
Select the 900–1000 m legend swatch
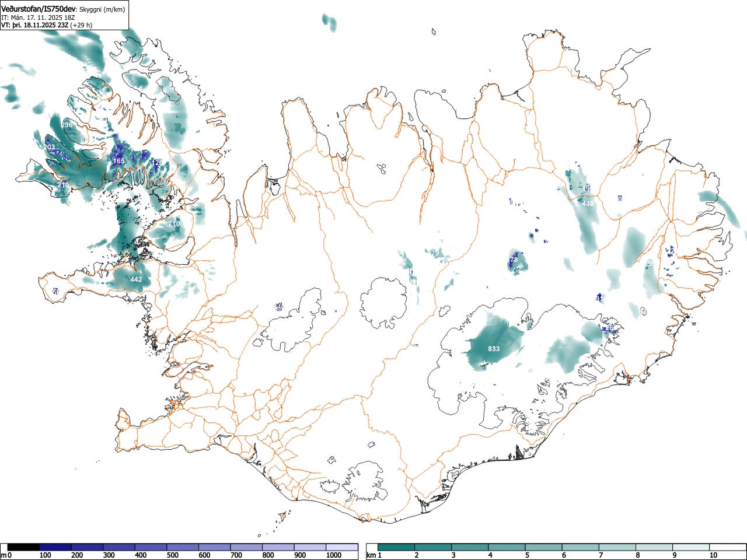[310, 547]
